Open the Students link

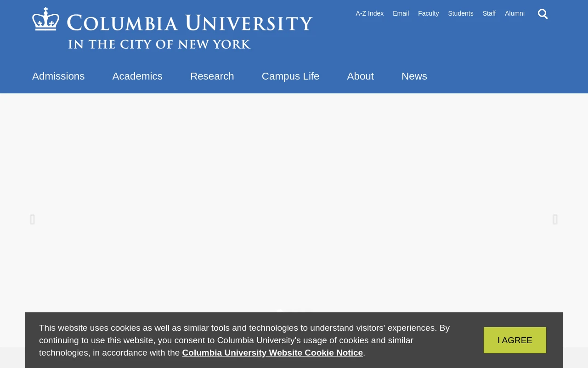460,13
